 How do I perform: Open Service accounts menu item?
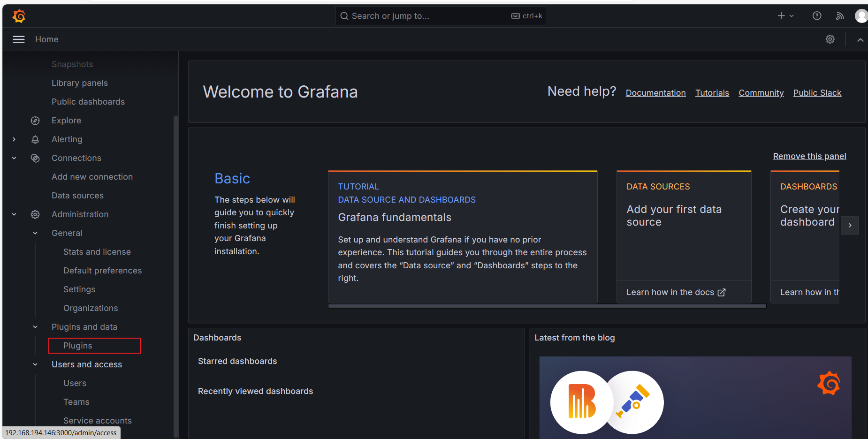coord(98,421)
